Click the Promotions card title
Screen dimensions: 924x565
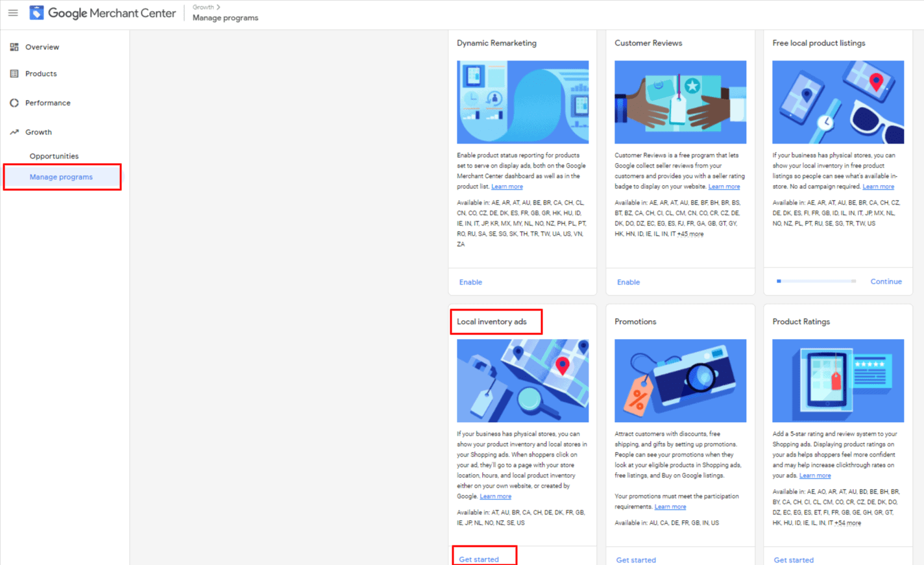click(635, 321)
